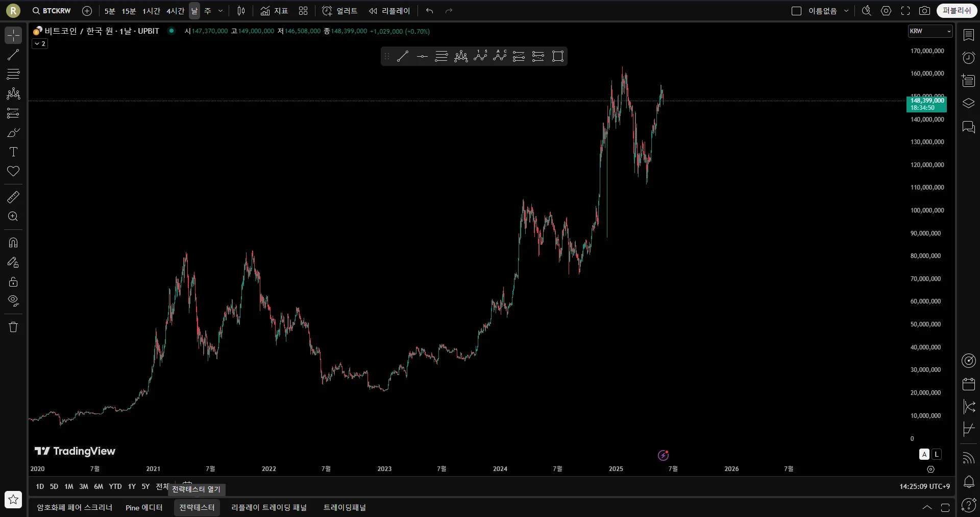Open the chat bubbles panel
Screen dimensions: 980x517
click(968, 127)
